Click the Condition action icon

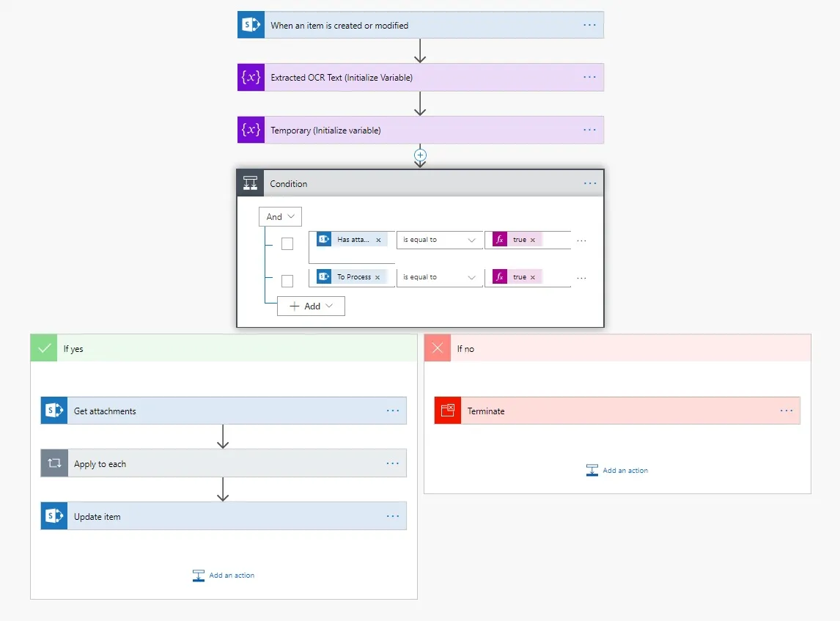250,183
